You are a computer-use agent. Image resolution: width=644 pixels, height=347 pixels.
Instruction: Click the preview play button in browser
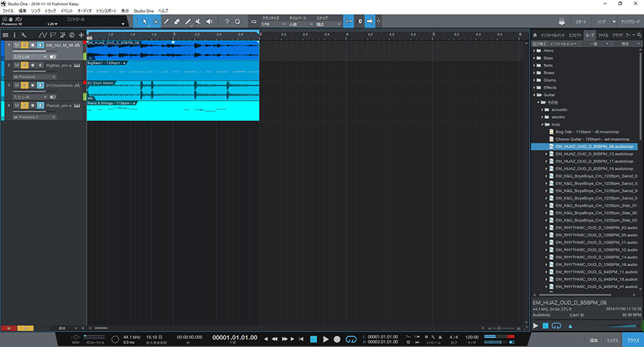535,326
